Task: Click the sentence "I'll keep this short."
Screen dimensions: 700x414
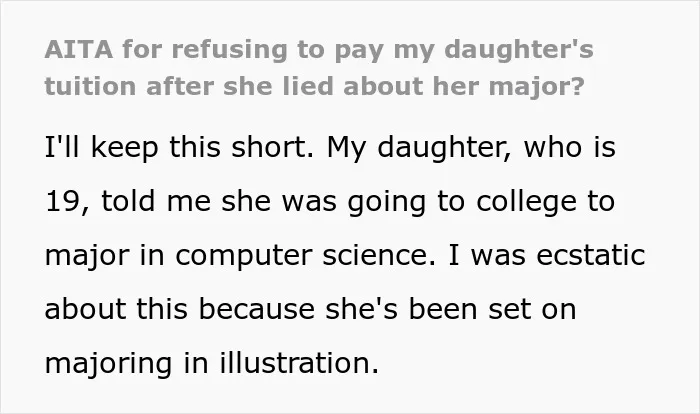Action: pyautogui.click(x=179, y=147)
